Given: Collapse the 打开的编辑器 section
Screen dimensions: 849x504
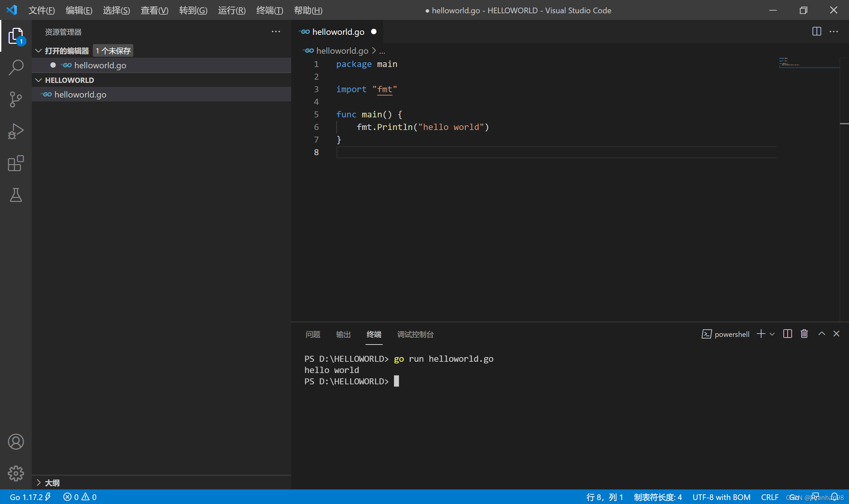Looking at the screenshot, I should (38, 50).
